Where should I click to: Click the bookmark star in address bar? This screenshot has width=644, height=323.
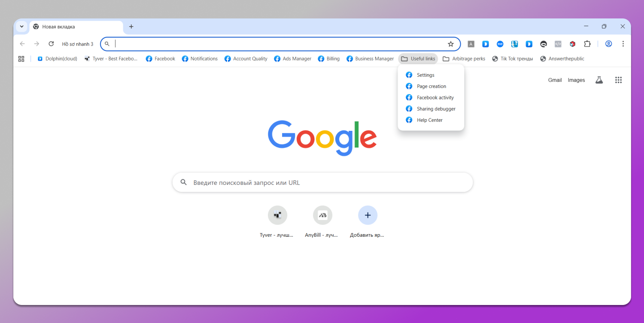click(x=450, y=44)
